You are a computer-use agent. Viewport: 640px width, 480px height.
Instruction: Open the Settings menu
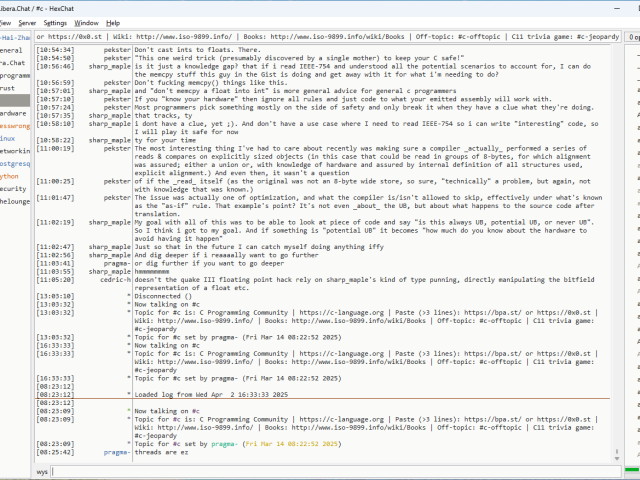tap(56, 21)
